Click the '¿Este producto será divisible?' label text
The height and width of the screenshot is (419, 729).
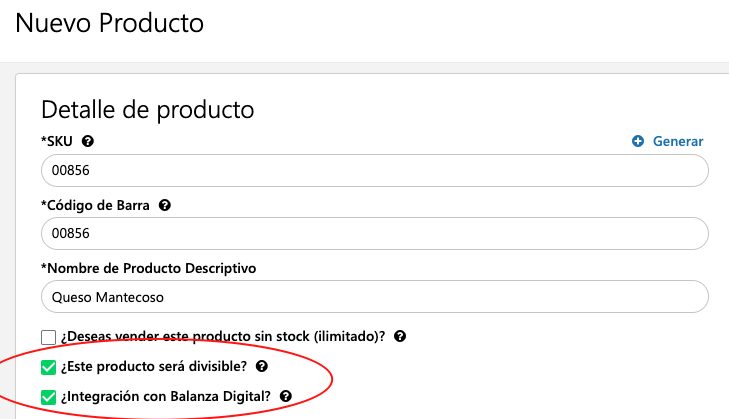click(x=154, y=366)
